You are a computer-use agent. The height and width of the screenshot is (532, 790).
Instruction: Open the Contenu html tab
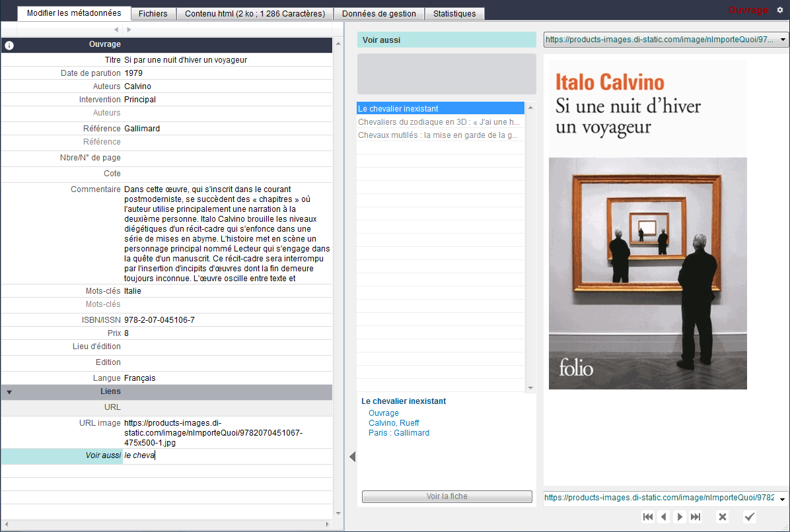[x=255, y=14]
